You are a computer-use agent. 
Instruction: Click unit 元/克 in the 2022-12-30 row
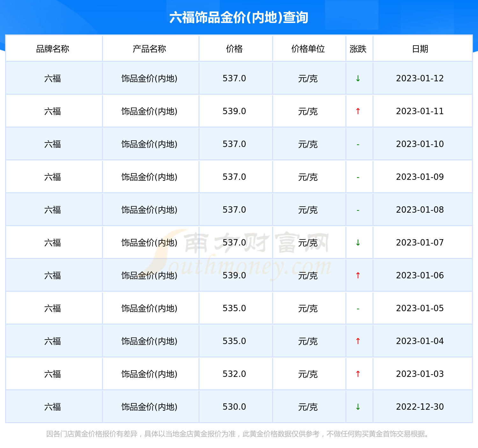(308, 407)
